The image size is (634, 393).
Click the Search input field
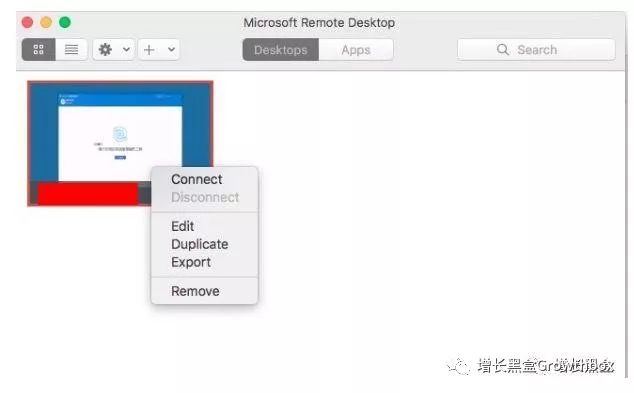[x=536, y=50]
